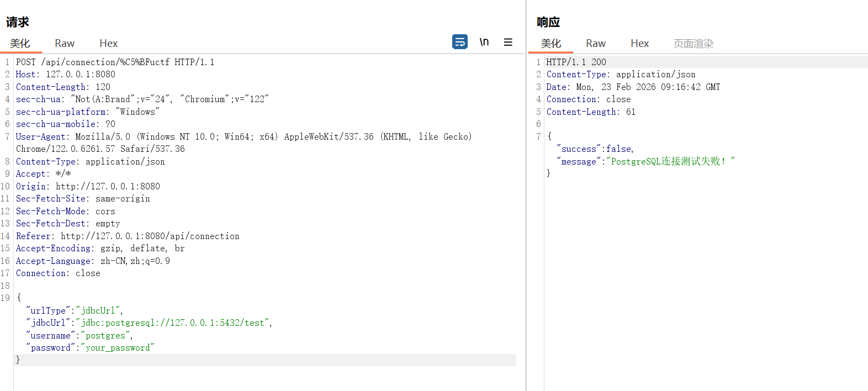Click the POST /api/connection request line

coord(115,62)
